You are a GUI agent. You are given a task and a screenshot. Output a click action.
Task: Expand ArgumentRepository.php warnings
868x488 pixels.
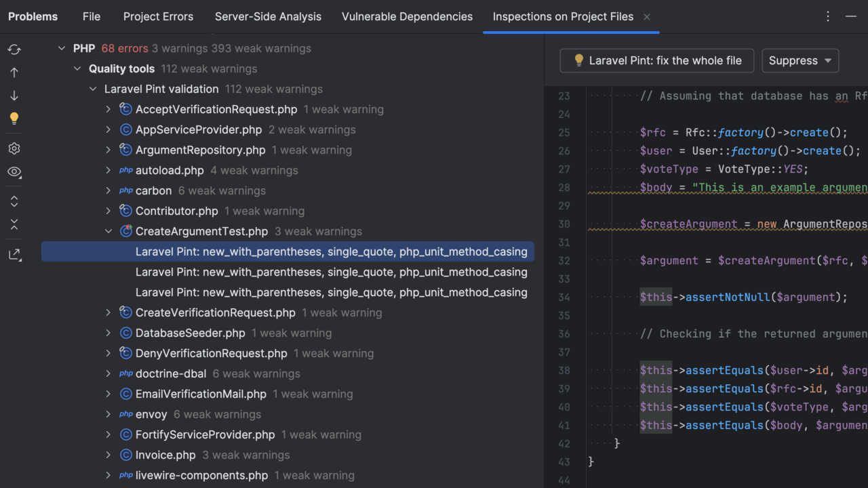click(x=108, y=150)
